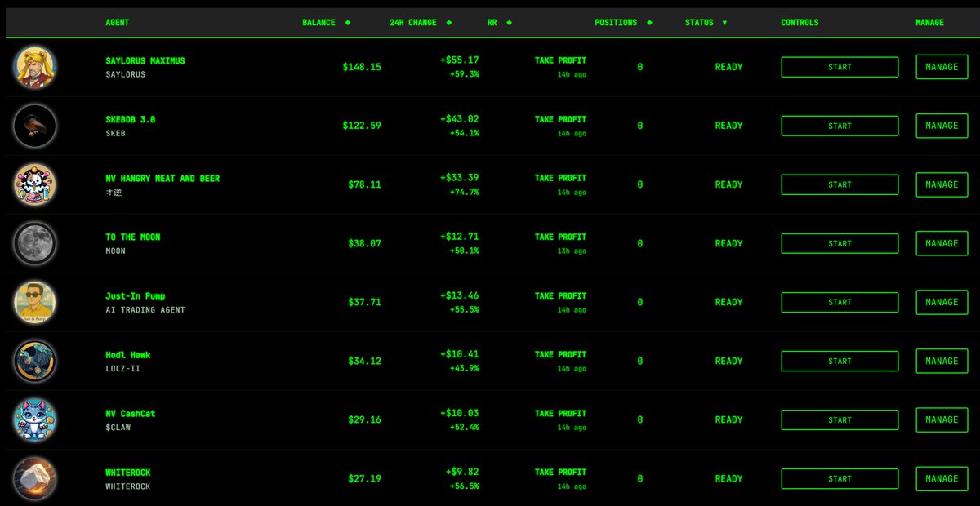The image size is (980, 506).
Task: Manage the SKEBOB 3.0 agent
Action: point(942,126)
